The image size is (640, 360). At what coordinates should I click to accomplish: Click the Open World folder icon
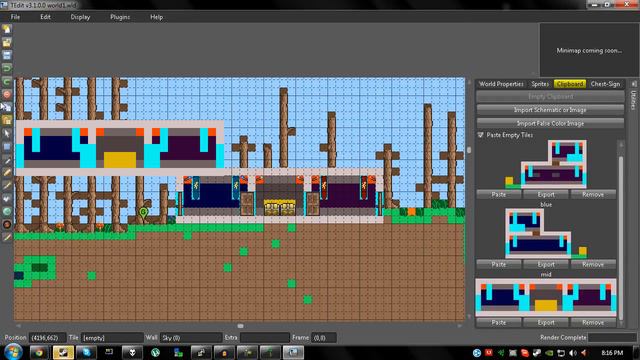[7, 42]
